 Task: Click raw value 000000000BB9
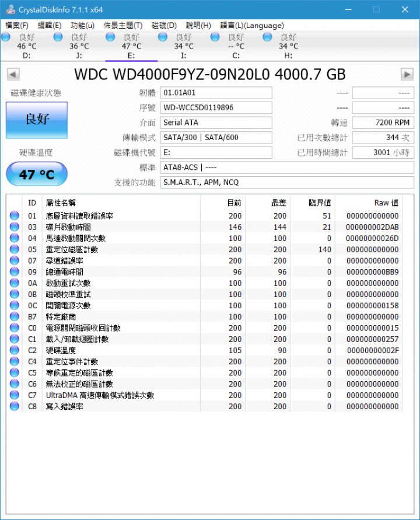(x=372, y=272)
